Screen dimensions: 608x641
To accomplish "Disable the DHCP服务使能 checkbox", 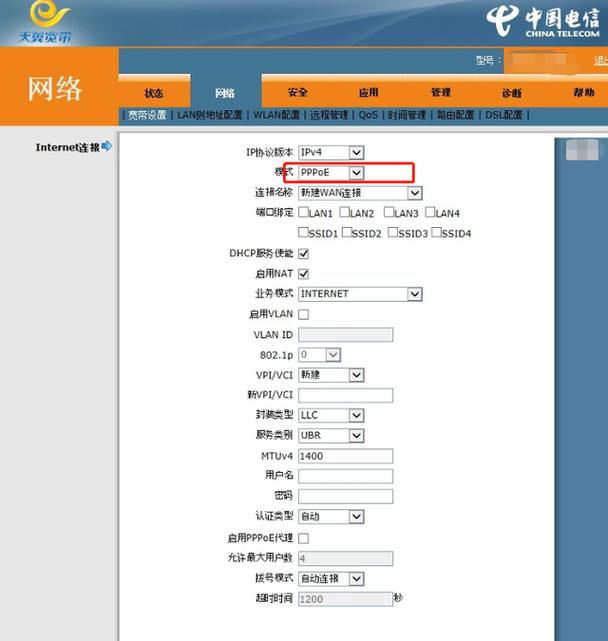I will pyautogui.click(x=303, y=253).
